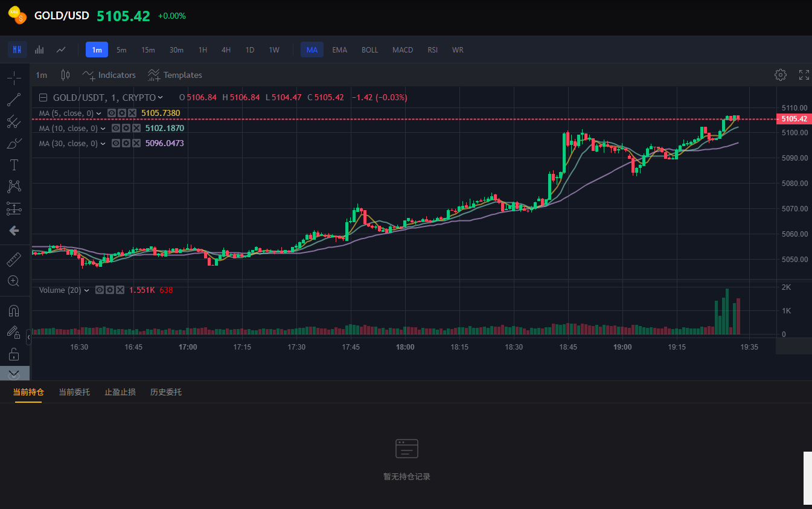Switch timeframe to 15m
Image resolution: width=812 pixels, height=509 pixels.
148,50
